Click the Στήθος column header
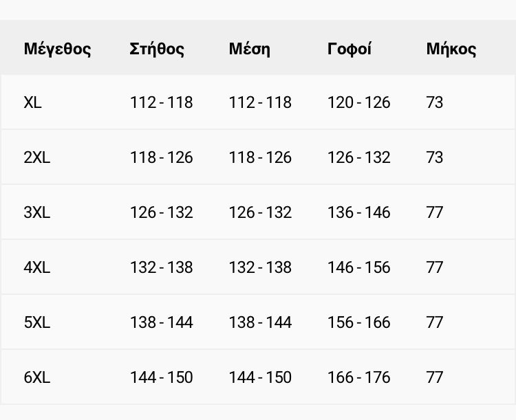Image resolution: width=516 pixels, height=420 pixels. pyautogui.click(x=157, y=49)
